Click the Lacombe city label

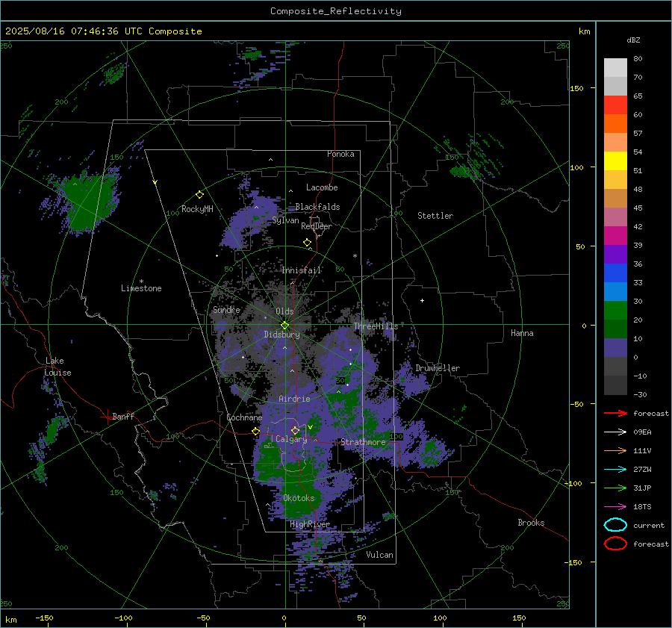[322, 187]
